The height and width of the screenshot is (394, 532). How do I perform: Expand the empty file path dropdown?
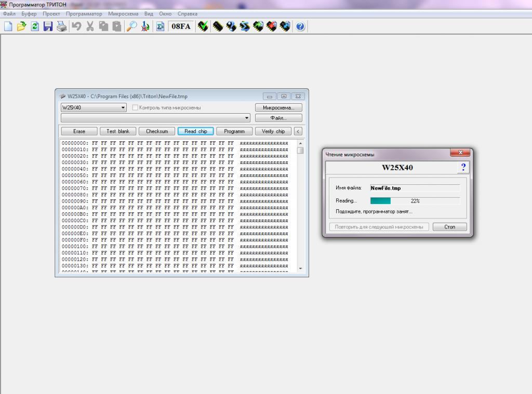coord(247,118)
